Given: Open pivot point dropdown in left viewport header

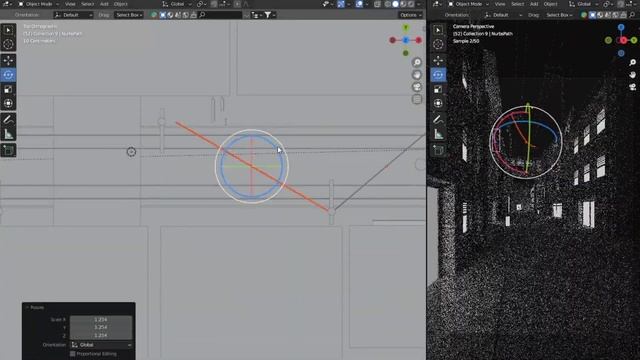Looking at the screenshot, I should (x=200, y=4).
